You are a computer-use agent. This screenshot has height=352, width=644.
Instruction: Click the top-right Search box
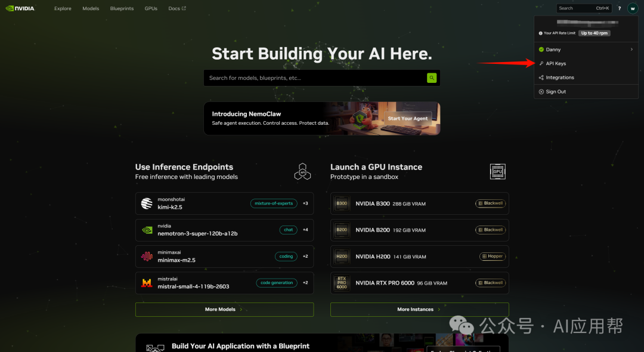point(584,8)
